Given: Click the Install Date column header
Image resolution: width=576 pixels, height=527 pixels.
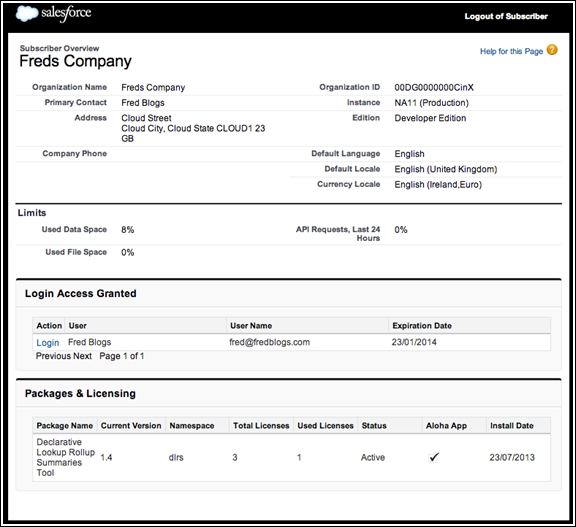Looking at the screenshot, I should click(518, 426).
